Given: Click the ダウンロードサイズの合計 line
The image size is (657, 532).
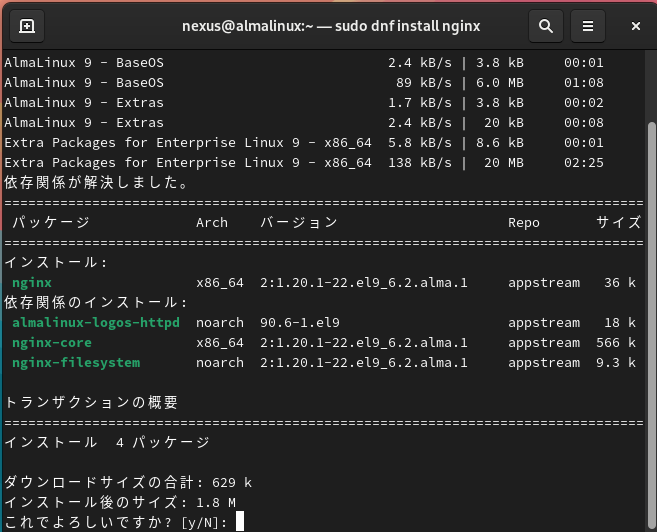Looking at the screenshot, I should (125, 482).
